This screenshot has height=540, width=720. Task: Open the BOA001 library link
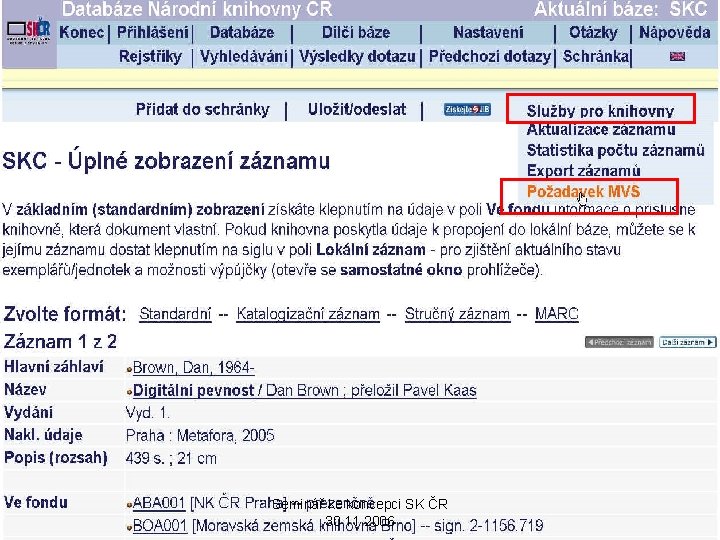[x=159, y=525]
